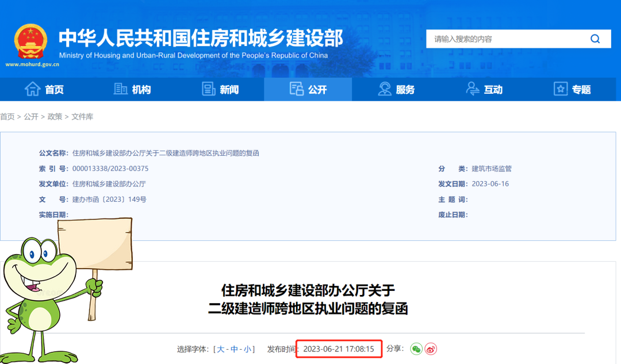Go to 首页 in breadcrumb
Screen dimensions: 621x364
(7, 117)
